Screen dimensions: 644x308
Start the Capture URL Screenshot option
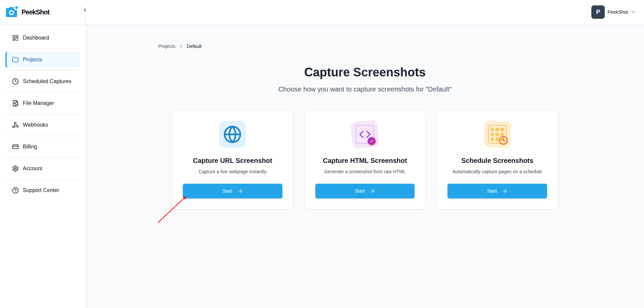coord(232,191)
